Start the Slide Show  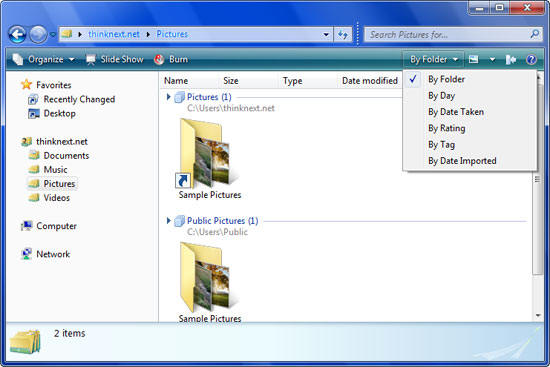pos(115,60)
